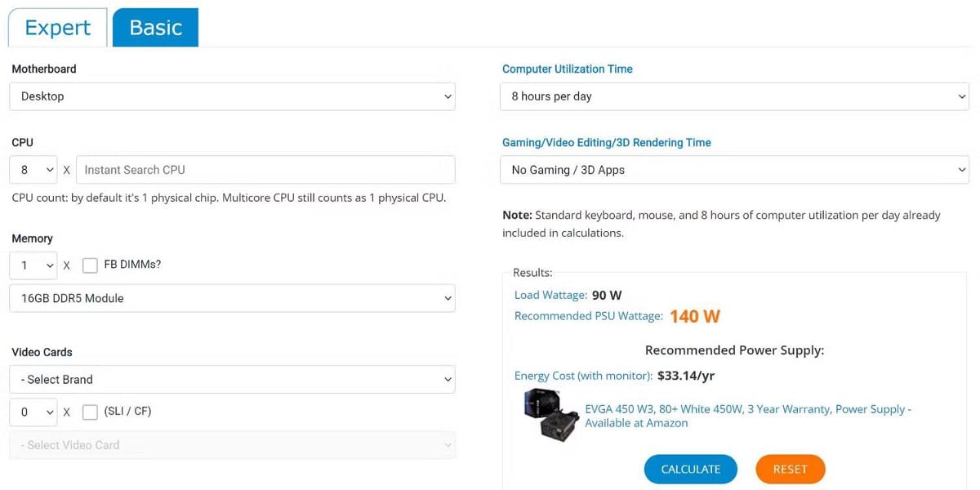The width and height of the screenshot is (980, 490).
Task: Tick the SLI / CF checkbox
Action: click(90, 412)
